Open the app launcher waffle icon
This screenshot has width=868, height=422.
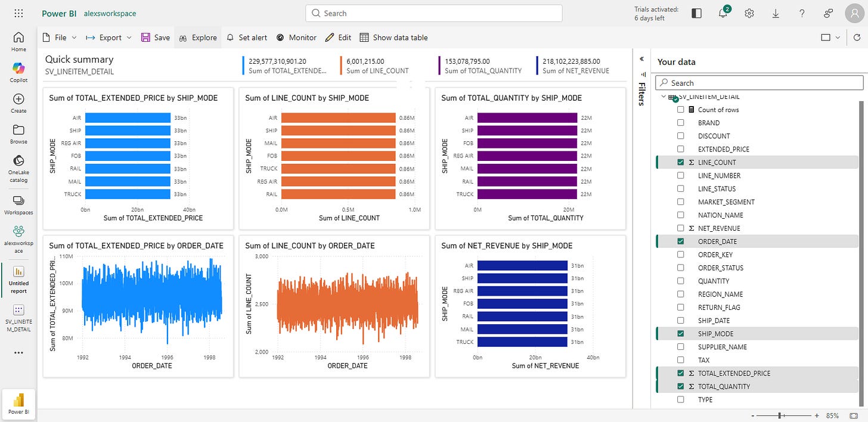pyautogui.click(x=18, y=13)
